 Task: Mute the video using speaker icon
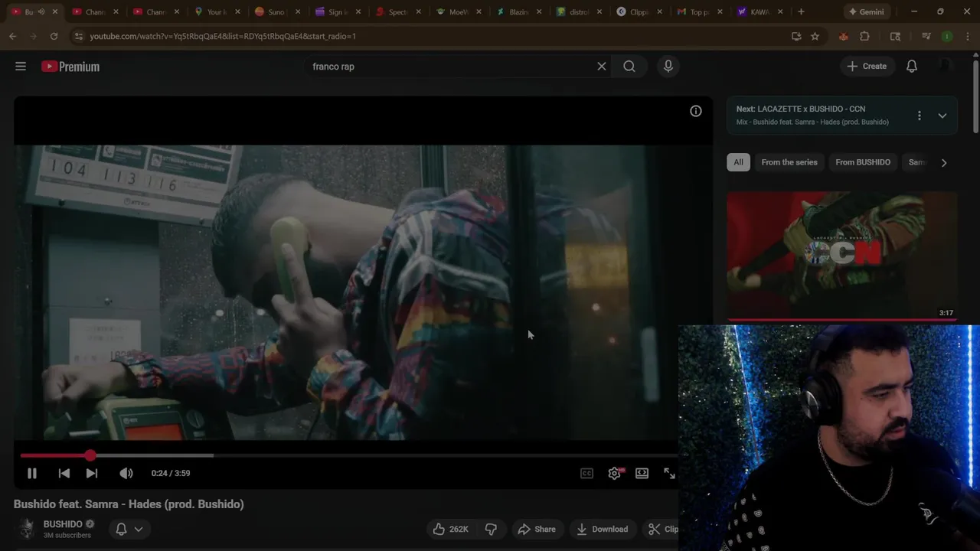[x=126, y=473]
